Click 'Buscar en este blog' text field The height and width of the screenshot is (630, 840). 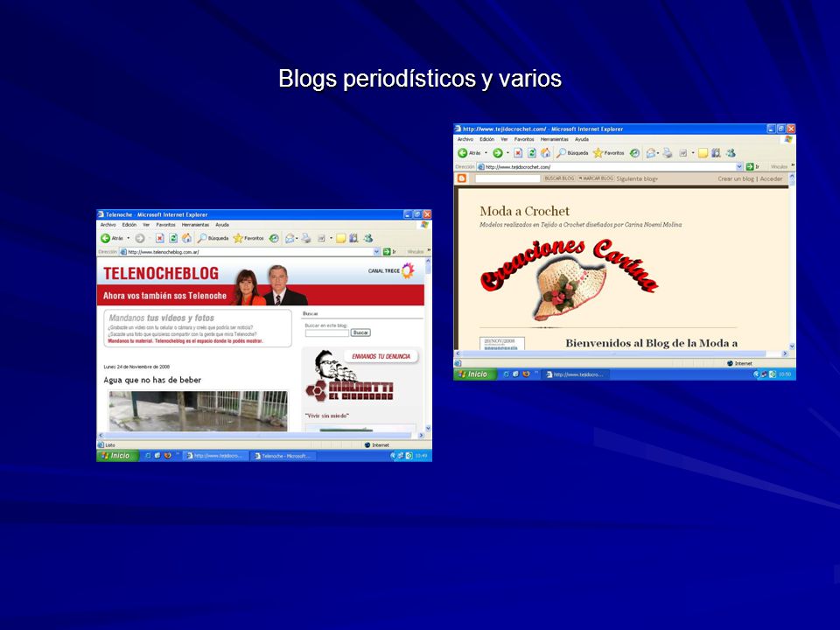tap(326, 332)
